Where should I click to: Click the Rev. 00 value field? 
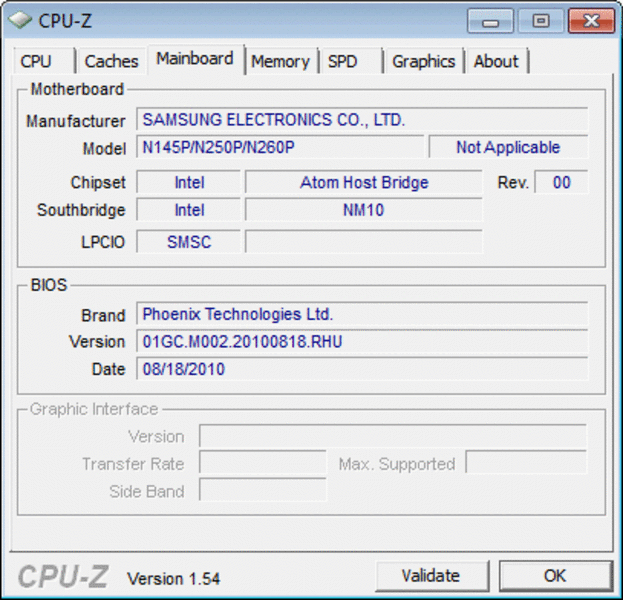561,182
